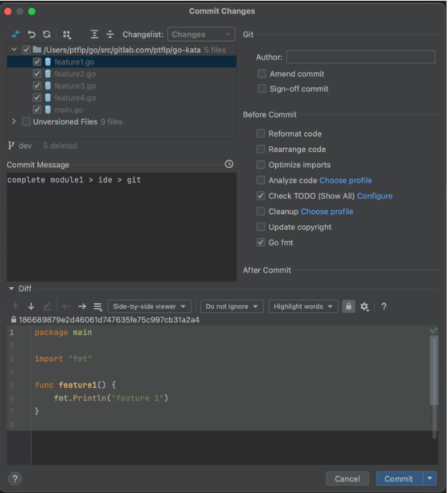Click Collapse All in the changes tree
The image size is (448, 493).
point(110,34)
